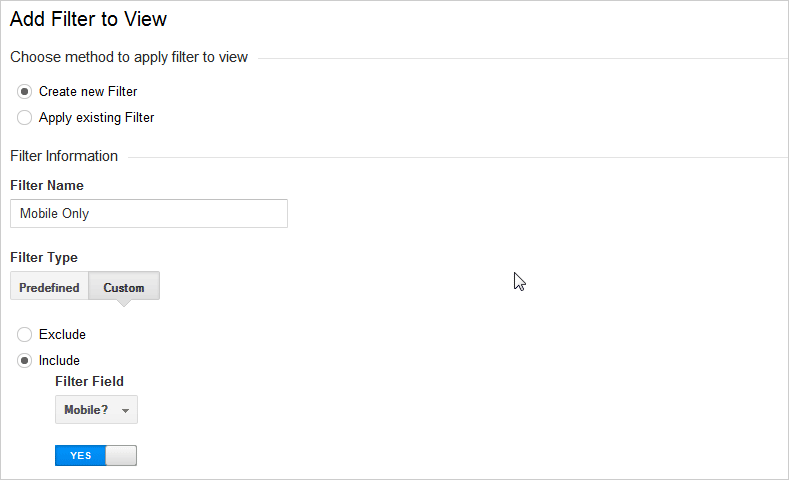Click the "Exclude" label text
Image resolution: width=789 pixels, height=480 pixels.
(x=62, y=335)
